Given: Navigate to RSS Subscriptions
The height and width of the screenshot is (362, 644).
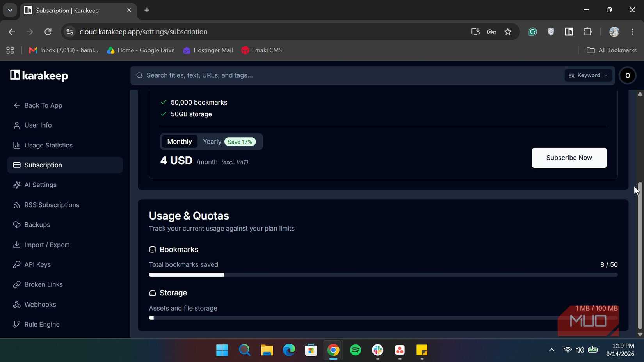Looking at the screenshot, I should click(x=65, y=205).
